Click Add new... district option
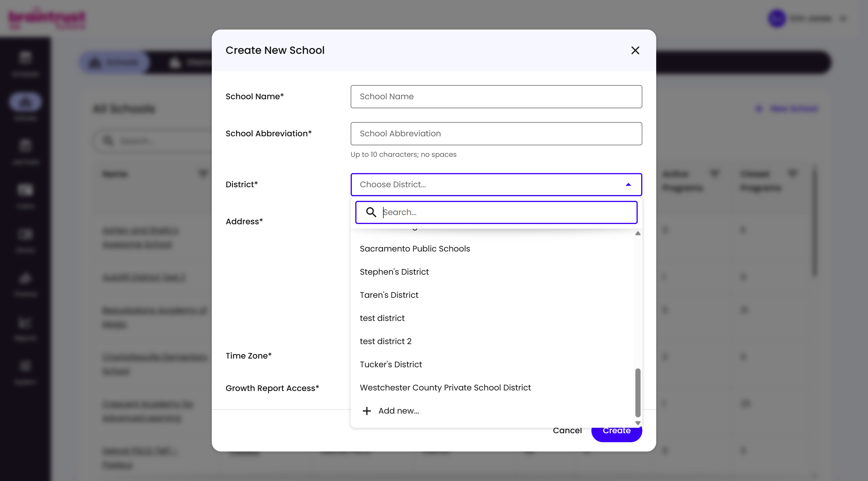Screen dimensions: 868x481 pyautogui.click(x=492, y=411)
